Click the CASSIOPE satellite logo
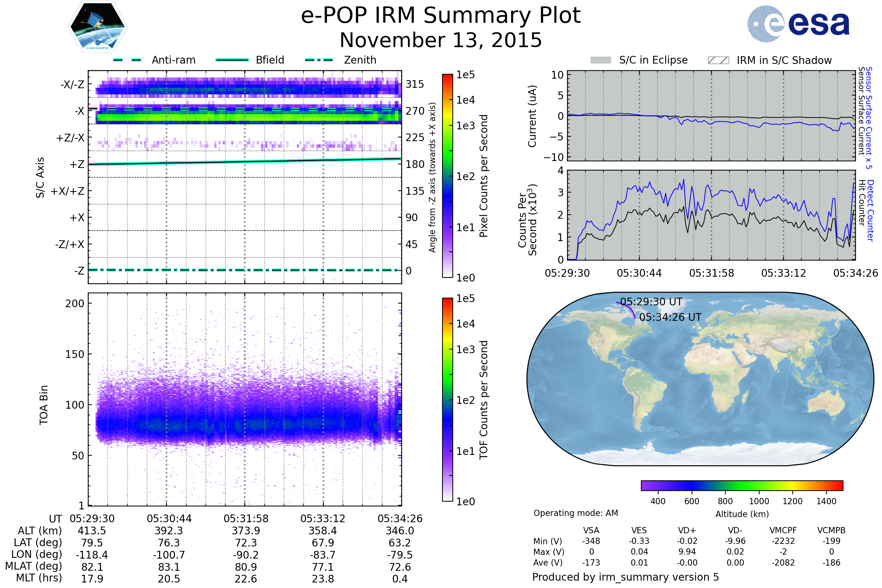 [x=97, y=27]
